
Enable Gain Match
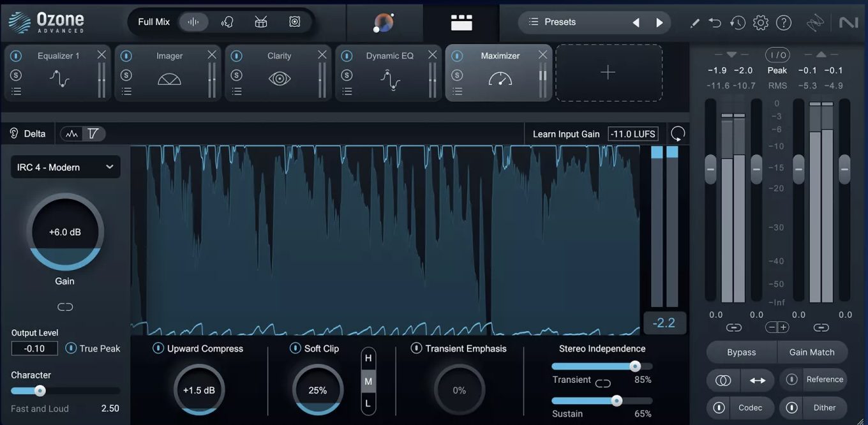click(812, 352)
